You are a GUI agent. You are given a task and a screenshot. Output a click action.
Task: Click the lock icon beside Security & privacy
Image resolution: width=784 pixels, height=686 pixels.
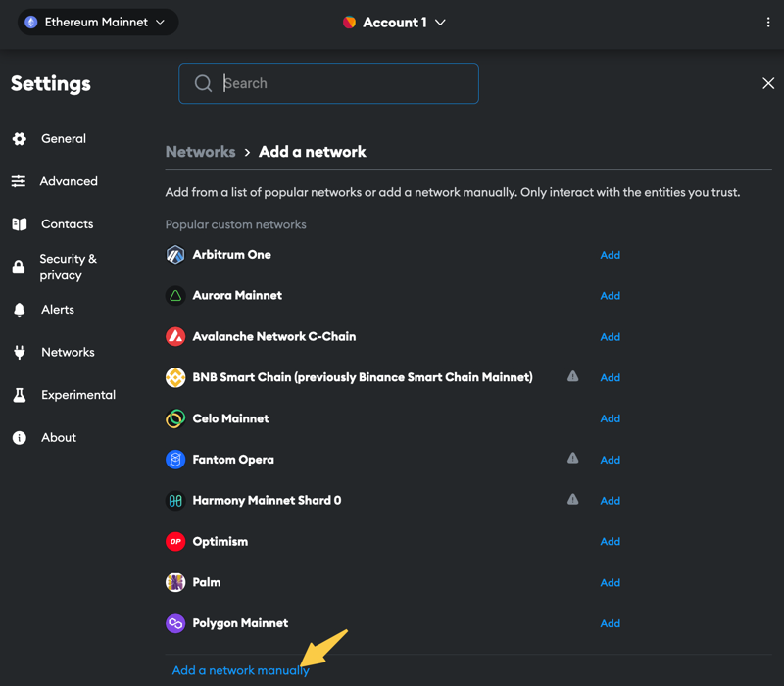19,267
